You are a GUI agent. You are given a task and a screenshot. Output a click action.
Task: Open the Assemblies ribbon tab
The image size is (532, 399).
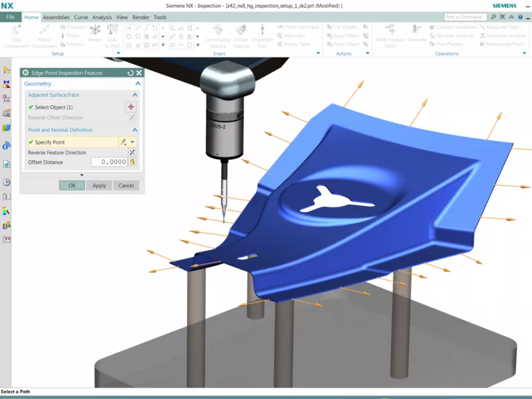(56, 17)
